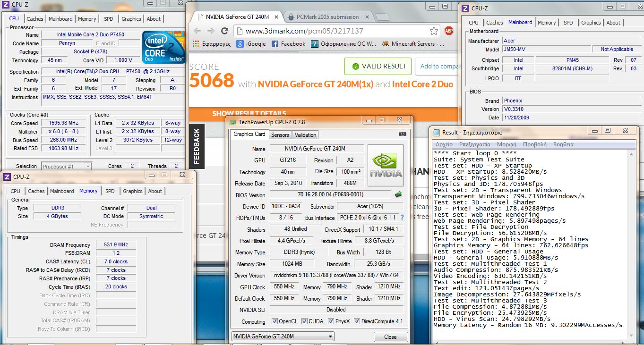
Task: Open the Επεξεργασία menu in Notepad
Action: click(475, 144)
